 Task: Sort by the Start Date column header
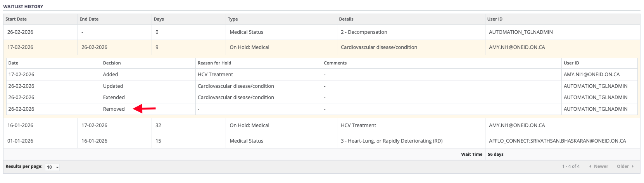tap(16, 19)
